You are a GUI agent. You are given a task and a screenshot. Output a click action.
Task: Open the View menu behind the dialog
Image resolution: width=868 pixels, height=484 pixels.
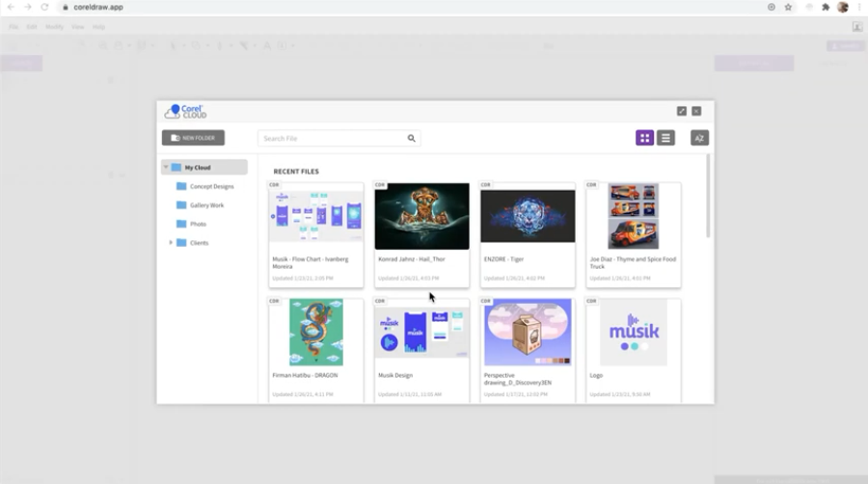tap(77, 27)
